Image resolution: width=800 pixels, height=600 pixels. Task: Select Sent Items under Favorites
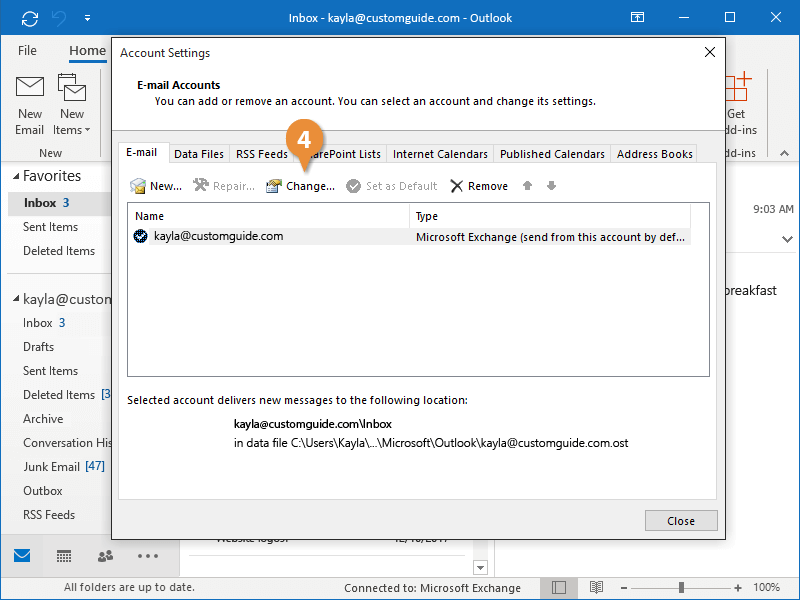point(51,227)
